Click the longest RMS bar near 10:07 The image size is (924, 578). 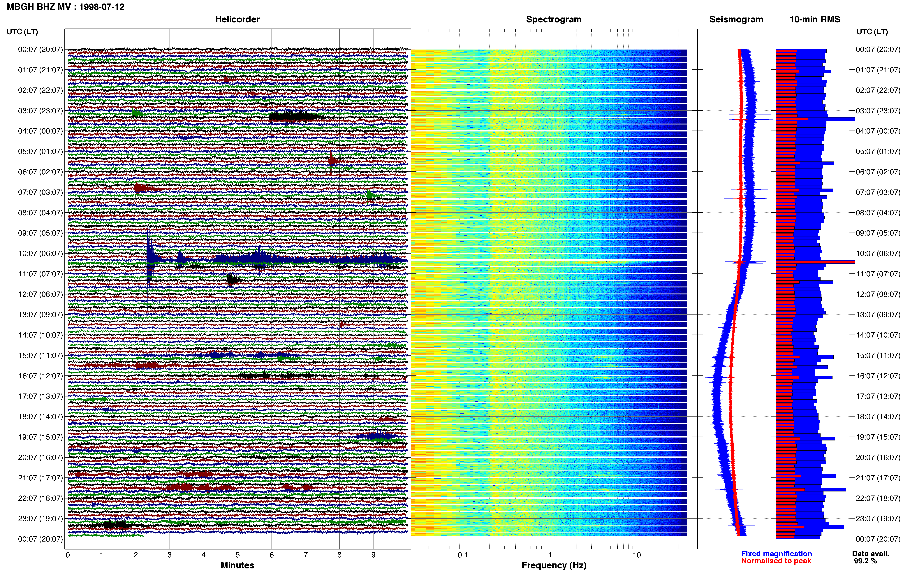point(815,262)
